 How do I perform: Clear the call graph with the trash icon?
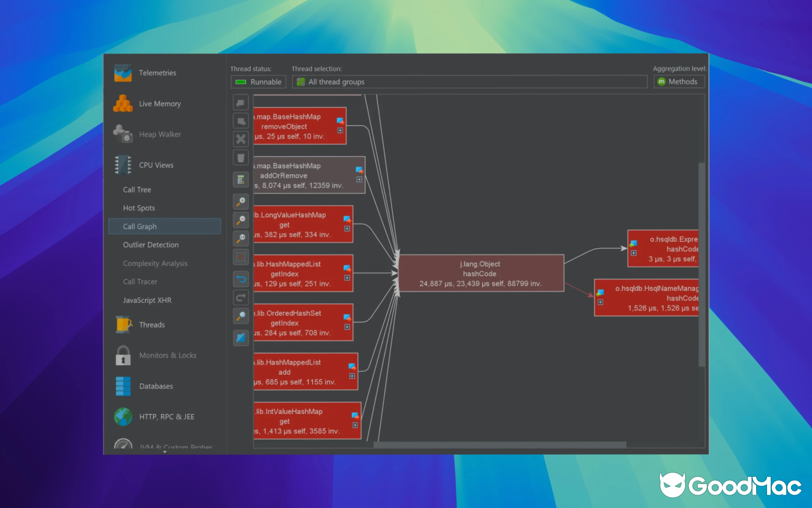coord(240,157)
